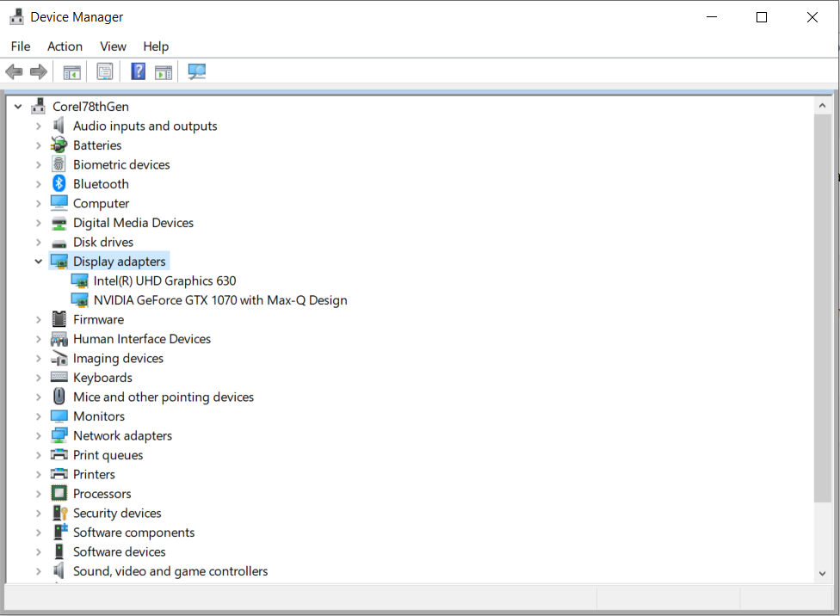Screen dimensions: 840x616
Task: Toggle the console tree show/hide toolbar icon
Action: 71,71
